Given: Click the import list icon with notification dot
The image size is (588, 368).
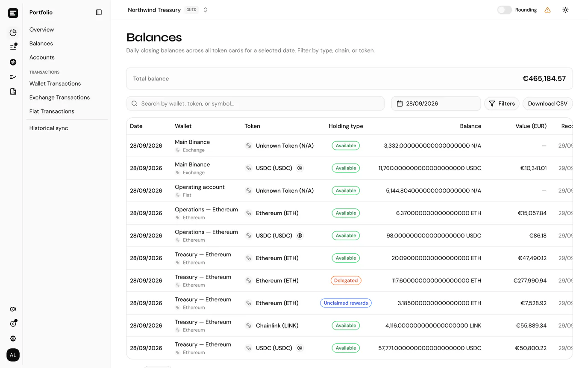Looking at the screenshot, I should [x=13, y=47].
